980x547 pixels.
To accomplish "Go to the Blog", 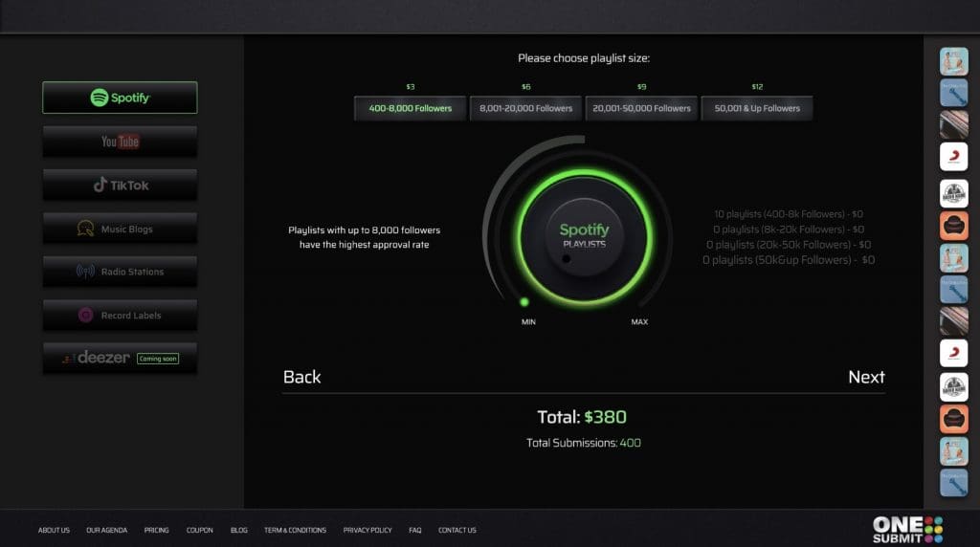I will [238, 530].
